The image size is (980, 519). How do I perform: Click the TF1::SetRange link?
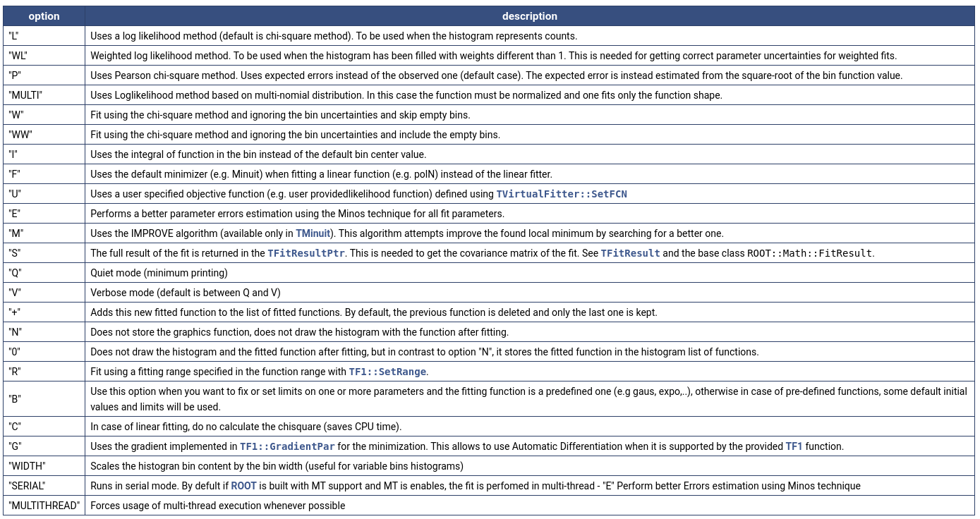[x=388, y=372]
